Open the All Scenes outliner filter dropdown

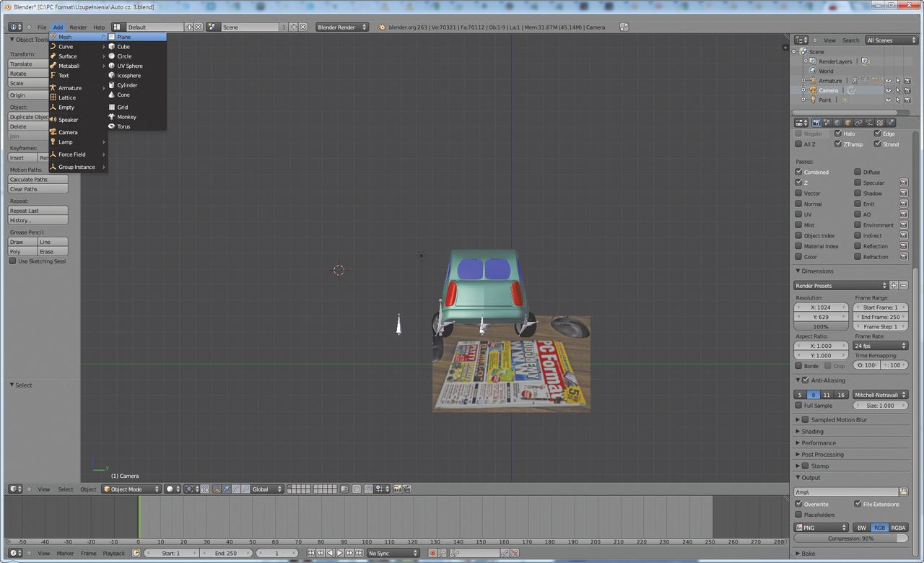pos(892,40)
